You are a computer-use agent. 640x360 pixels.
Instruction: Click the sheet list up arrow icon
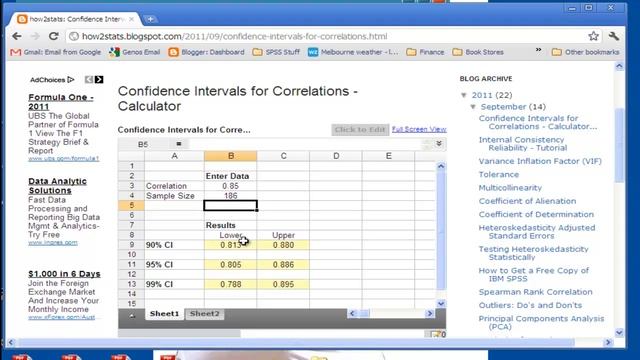132,315
